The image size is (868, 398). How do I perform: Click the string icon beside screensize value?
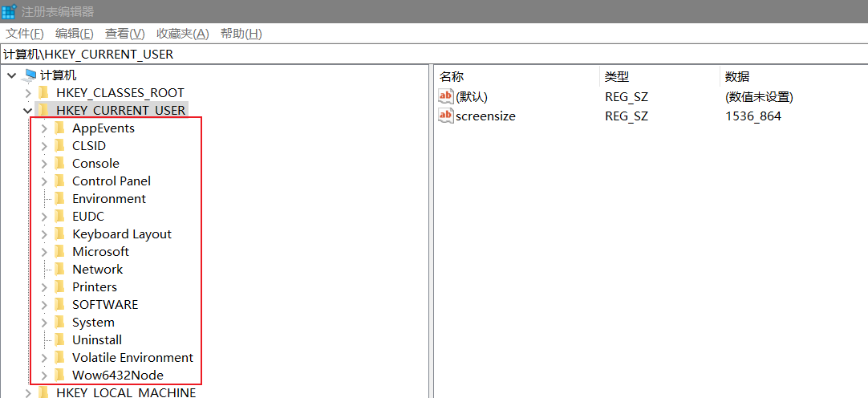click(446, 116)
